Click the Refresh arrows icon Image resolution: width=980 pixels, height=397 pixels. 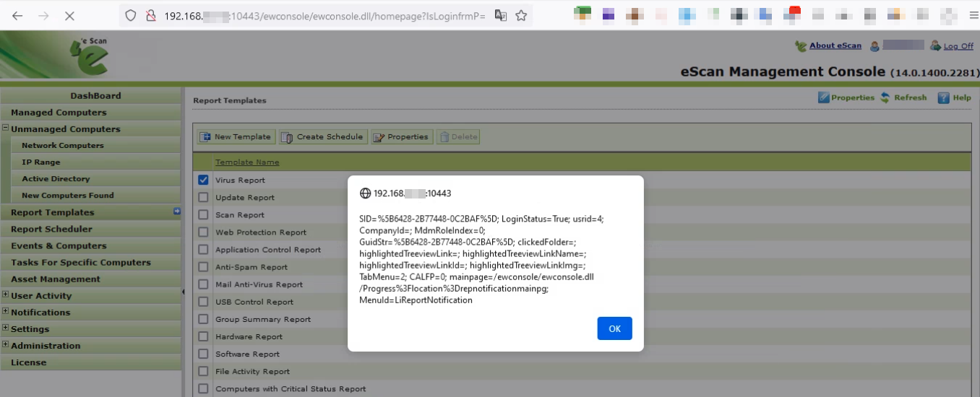click(x=885, y=97)
